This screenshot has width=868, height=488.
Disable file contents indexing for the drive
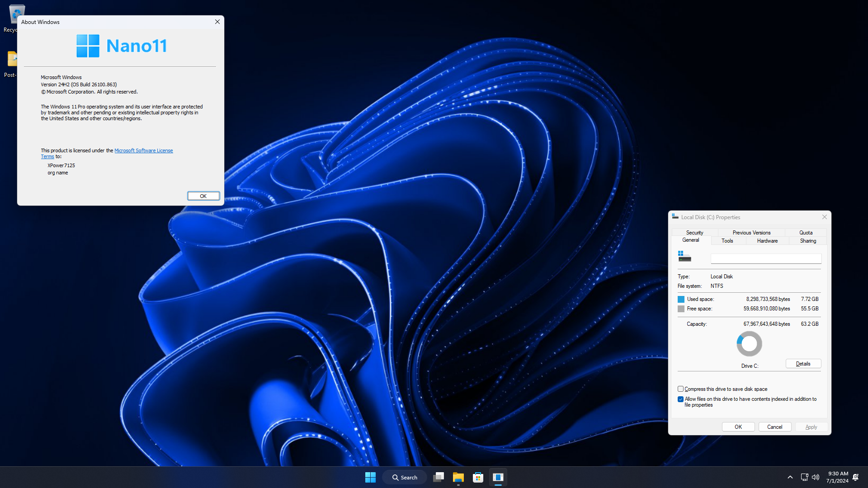(680, 399)
